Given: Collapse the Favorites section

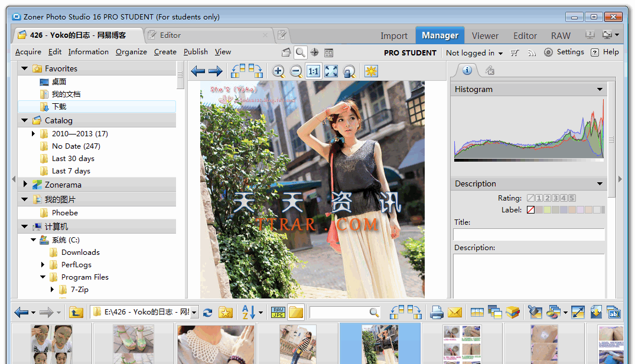Looking at the screenshot, I should click(25, 68).
